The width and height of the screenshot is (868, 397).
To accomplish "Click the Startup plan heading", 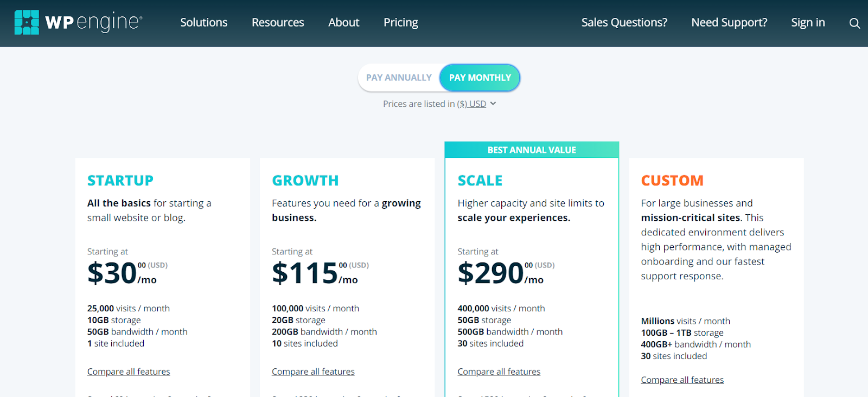I will pos(120,181).
